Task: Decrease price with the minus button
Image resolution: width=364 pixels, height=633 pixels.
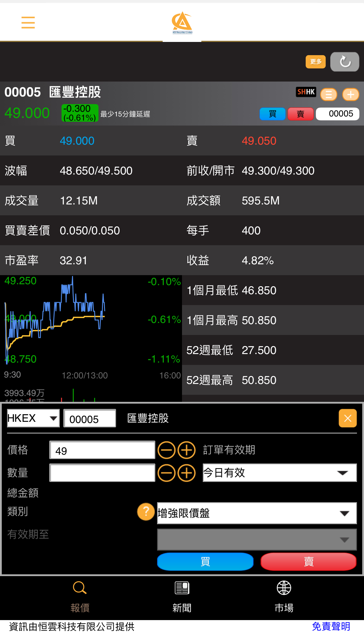Action: coord(166,450)
